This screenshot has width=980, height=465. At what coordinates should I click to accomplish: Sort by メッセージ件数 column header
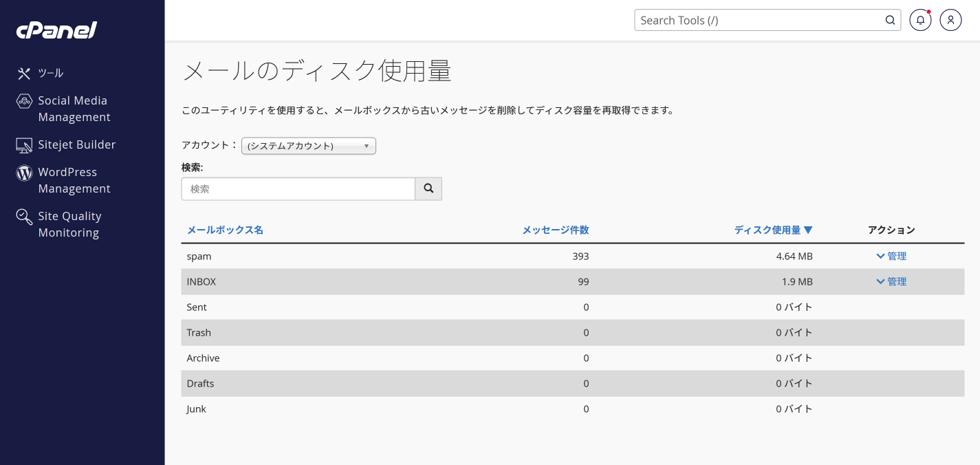pos(556,230)
